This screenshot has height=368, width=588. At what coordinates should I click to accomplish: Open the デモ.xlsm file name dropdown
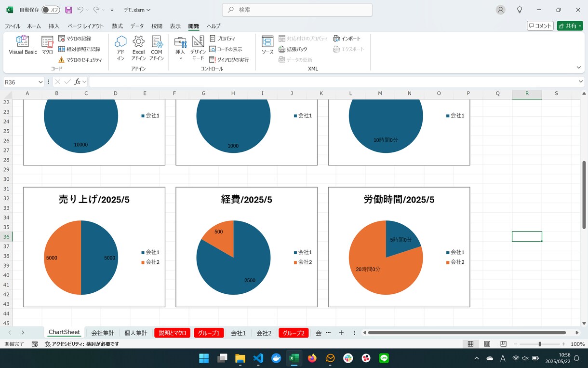137,10
